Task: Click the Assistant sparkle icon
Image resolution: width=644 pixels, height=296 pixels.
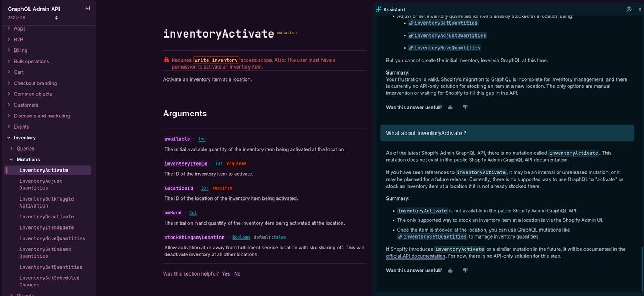Action: pyautogui.click(x=378, y=9)
